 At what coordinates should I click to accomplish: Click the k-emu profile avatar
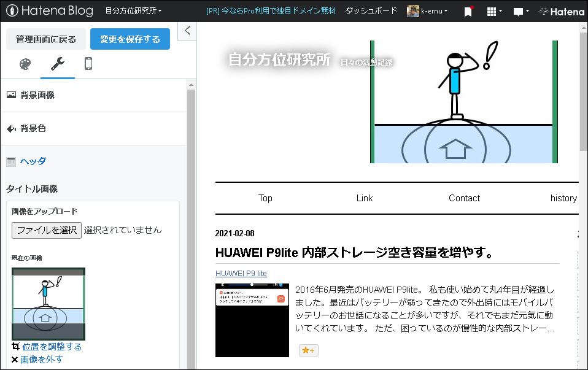(x=412, y=11)
